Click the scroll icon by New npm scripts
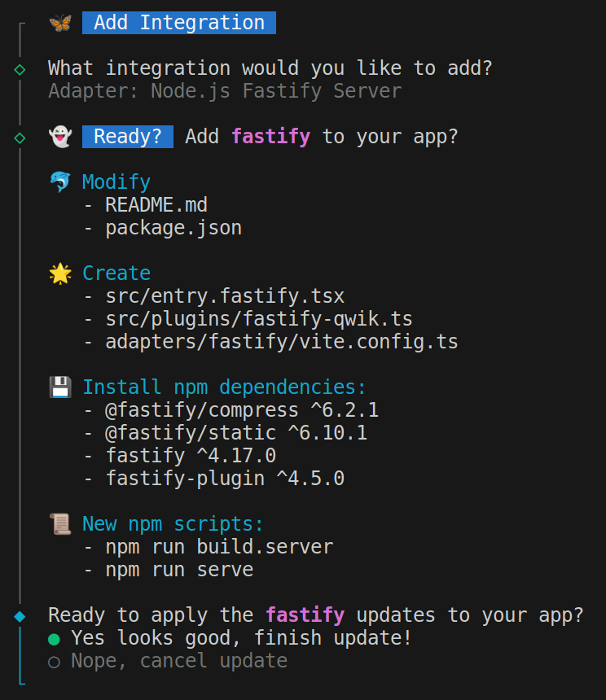Viewport: 606px width, 700px height. click(60, 523)
